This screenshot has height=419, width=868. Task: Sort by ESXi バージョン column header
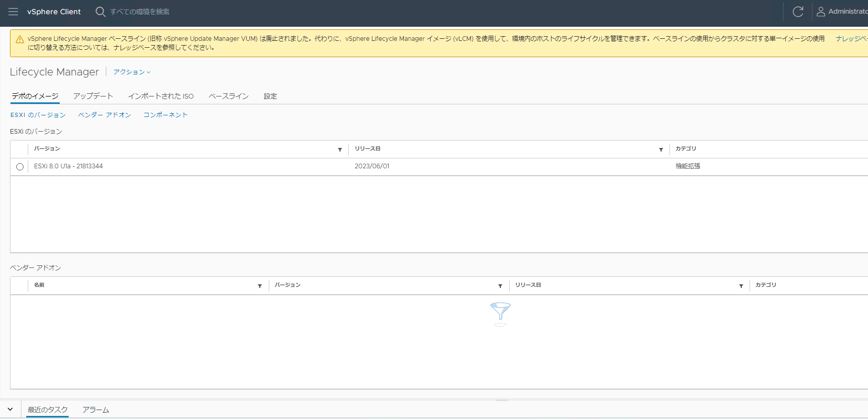pos(47,149)
